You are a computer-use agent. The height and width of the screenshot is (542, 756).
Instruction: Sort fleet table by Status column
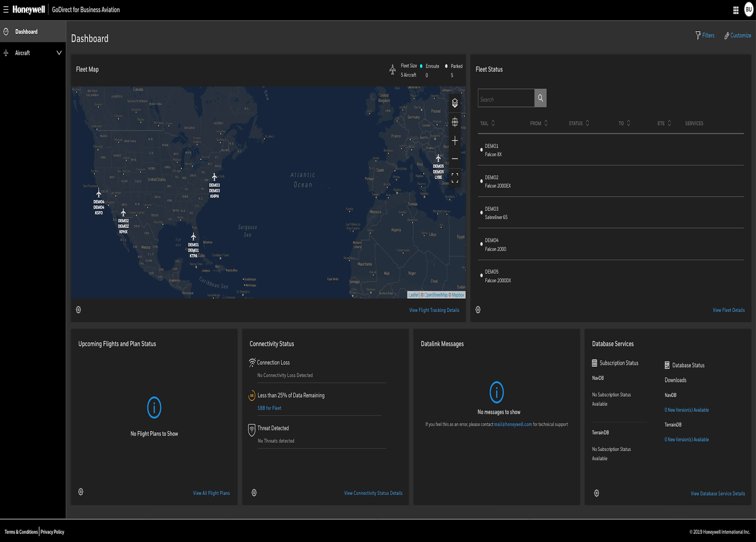click(587, 123)
